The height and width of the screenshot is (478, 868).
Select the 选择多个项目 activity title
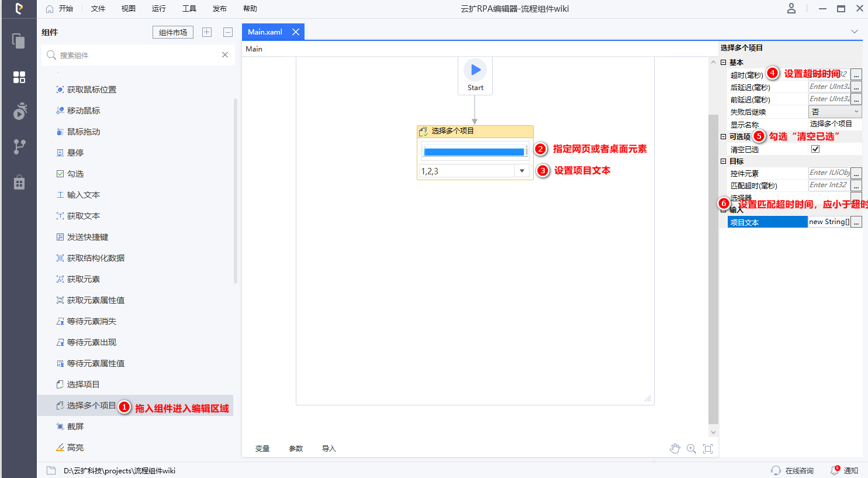[453, 131]
